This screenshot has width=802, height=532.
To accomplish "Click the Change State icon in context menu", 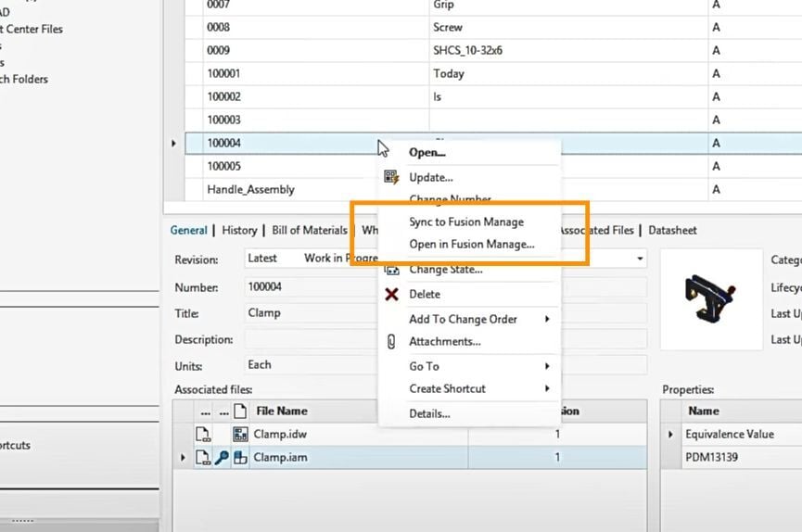I will pos(391,270).
